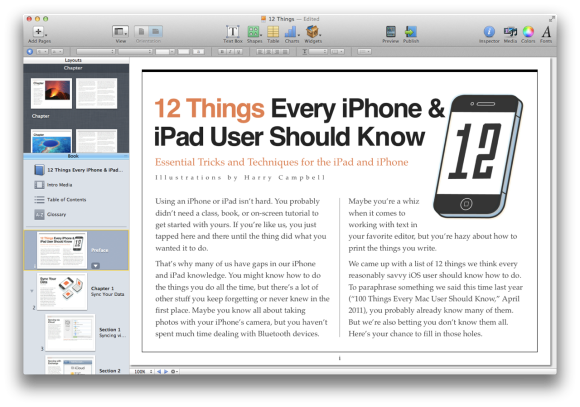Select the Preface page thumbnail
Screen dimensions: 580x407
[x=62, y=249]
